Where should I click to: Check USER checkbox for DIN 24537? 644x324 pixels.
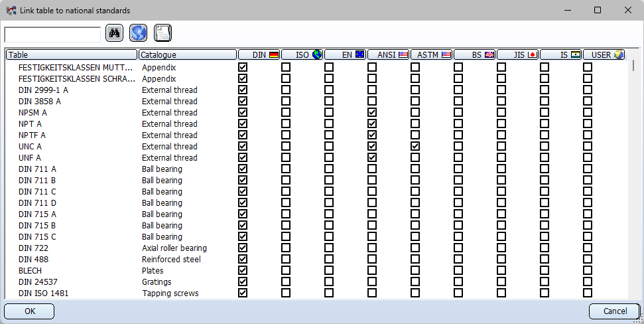click(x=588, y=282)
